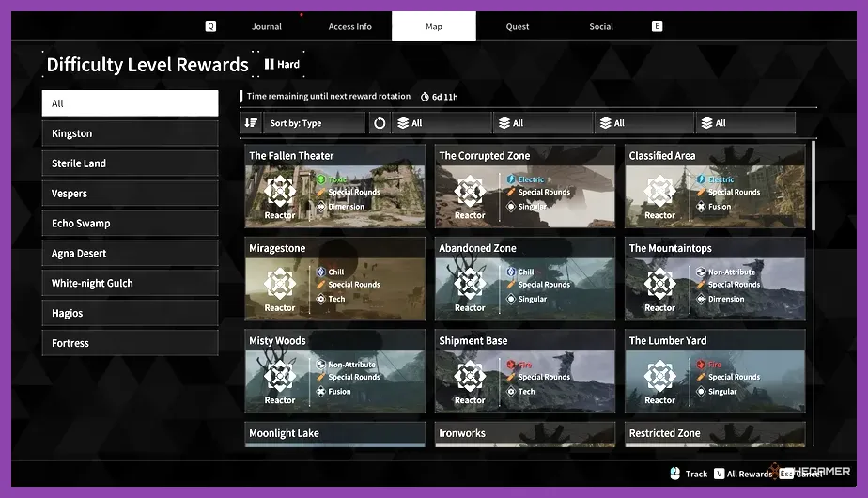Click the Reactor icon on Misty Woods card
This screenshot has height=498, width=868.
(280, 376)
